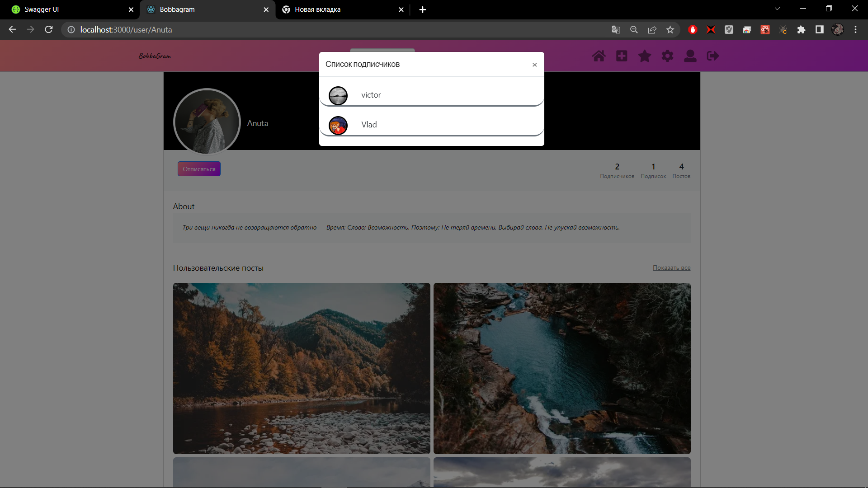
Task: Open Chrome three-dot menu
Action: coord(855,29)
